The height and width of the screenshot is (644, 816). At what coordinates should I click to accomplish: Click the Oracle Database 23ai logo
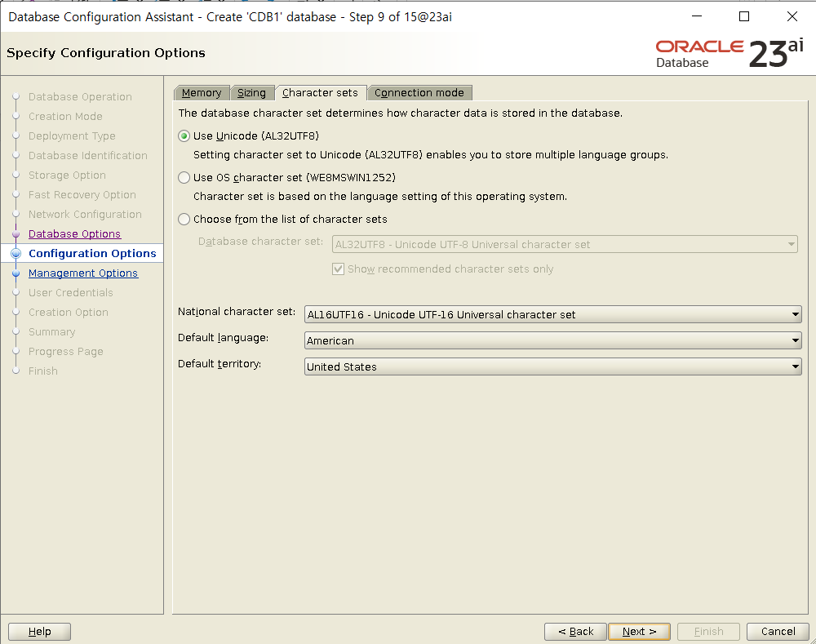point(730,53)
